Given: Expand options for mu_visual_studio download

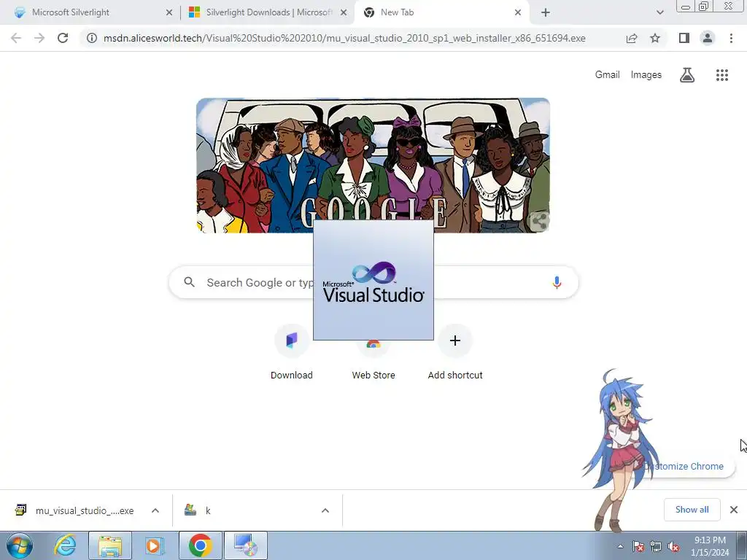Looking at the screenshot, I should click(155, 510).
